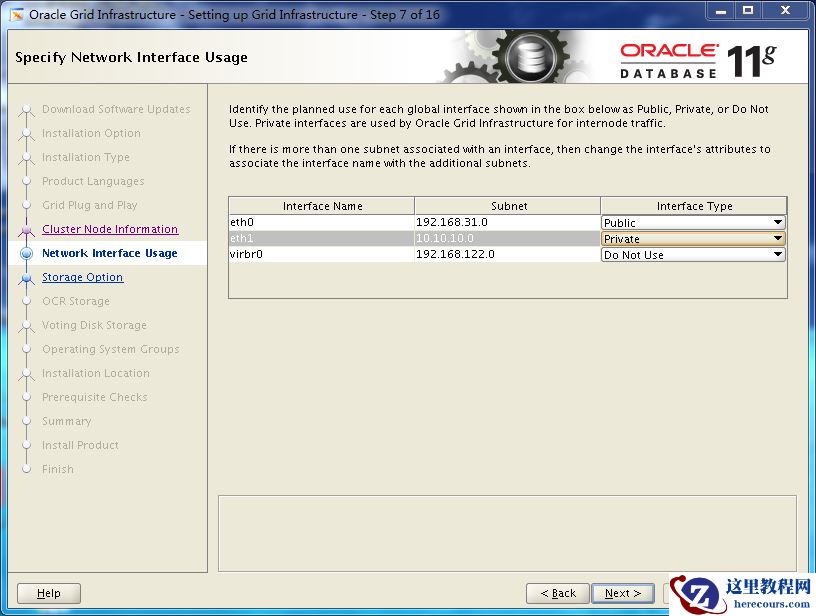Click the Back button
Screen dimensions: 816x616
[x=557, y=593]
